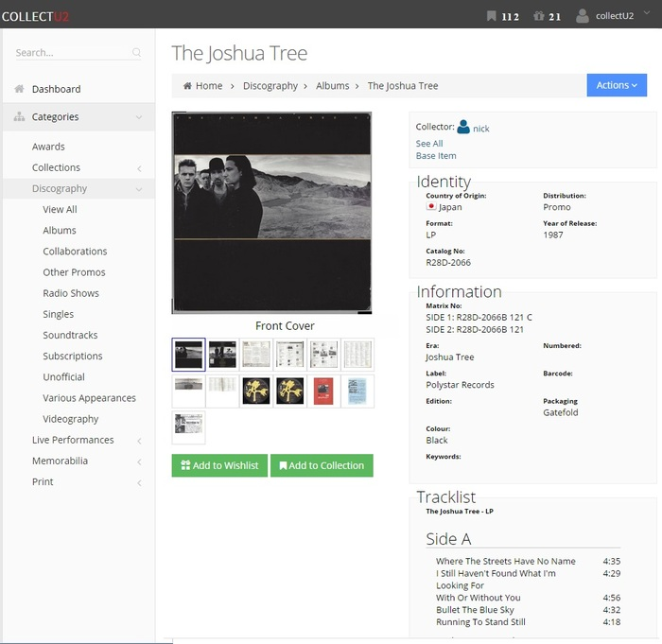Collapse the Discography category
Viewport: 662px width, 644px height.
coord(139,189)
